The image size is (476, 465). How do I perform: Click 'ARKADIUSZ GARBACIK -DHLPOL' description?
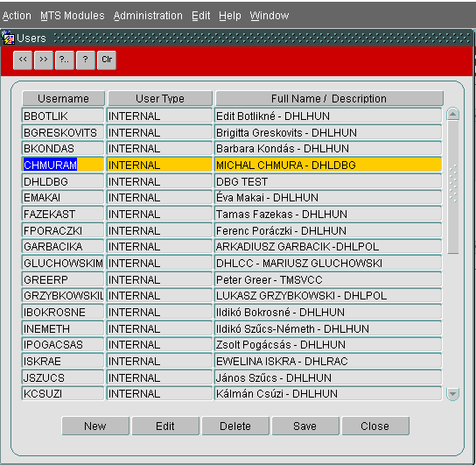coord(328,247)
